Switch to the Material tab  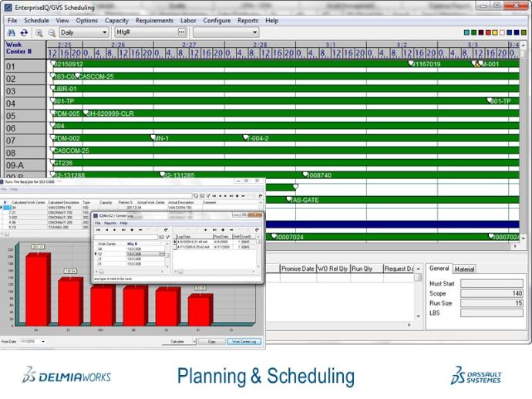click(x=465, y=269)
